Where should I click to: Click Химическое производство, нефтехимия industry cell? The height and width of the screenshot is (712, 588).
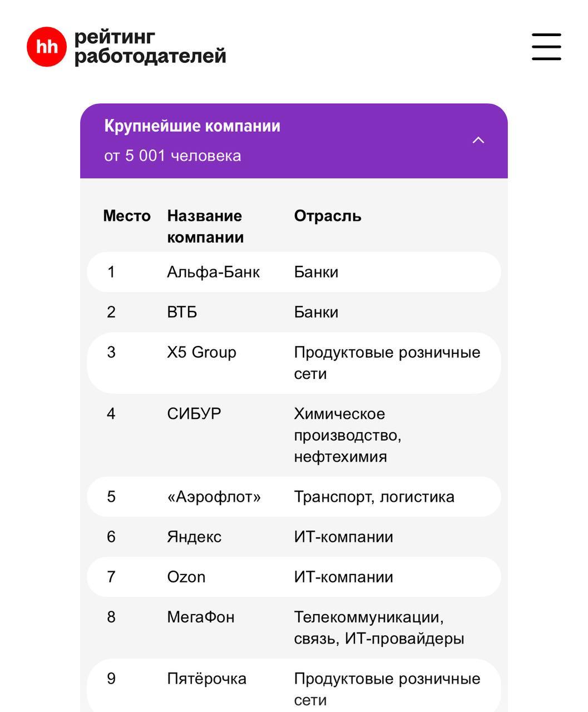(x=348, y=435)
